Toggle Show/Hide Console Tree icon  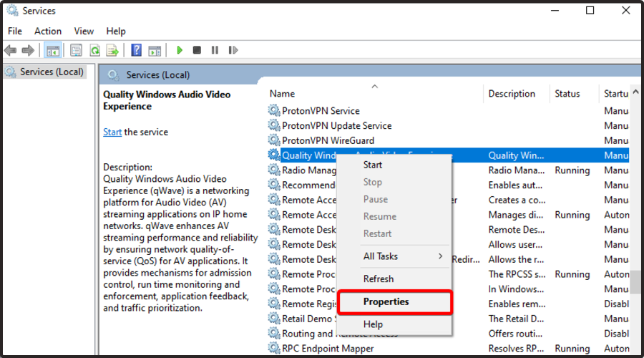click(x=53, y=51)
